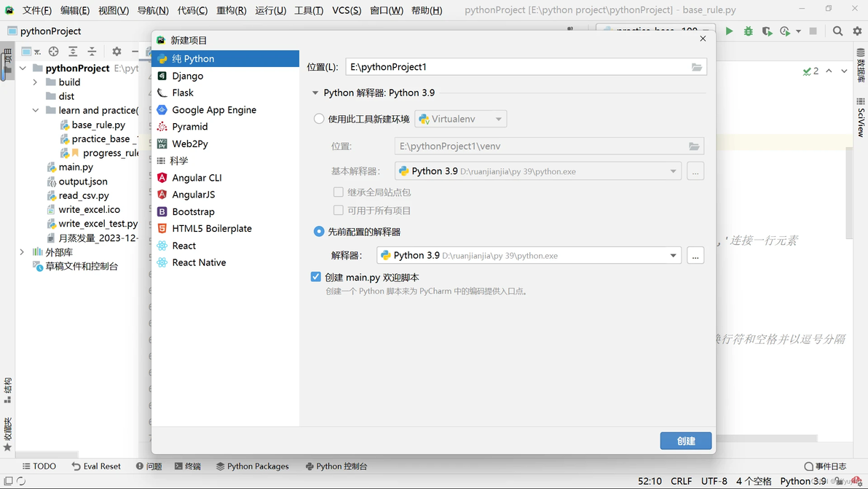Click the 创建 button
This screenshot has height=489, width=868.
[686, 441]
